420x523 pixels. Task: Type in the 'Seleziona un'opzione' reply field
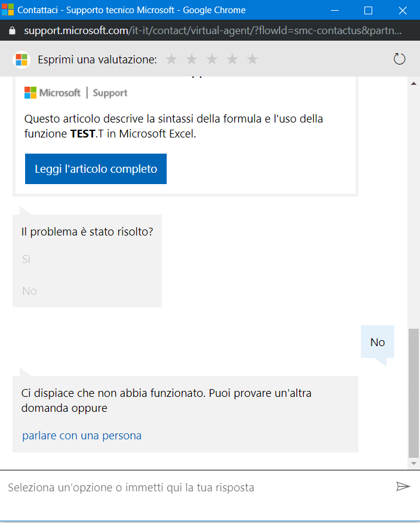pos(197,488)
